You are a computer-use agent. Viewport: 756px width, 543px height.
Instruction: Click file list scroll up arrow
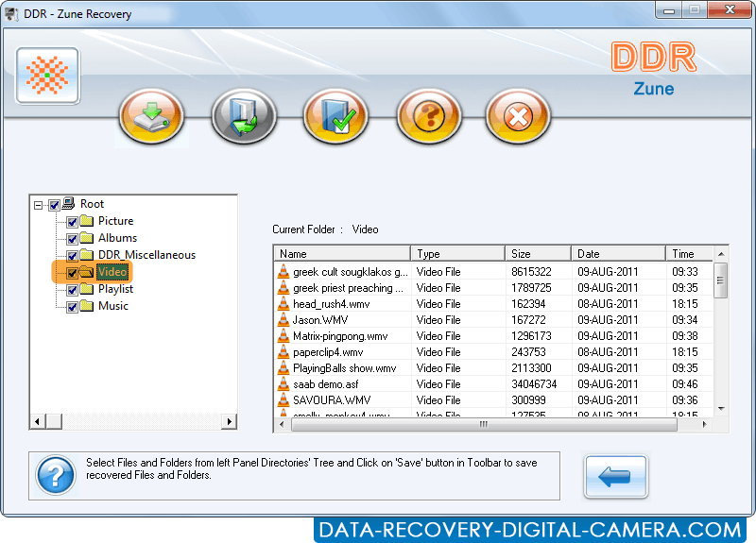[x=721, y=254]
